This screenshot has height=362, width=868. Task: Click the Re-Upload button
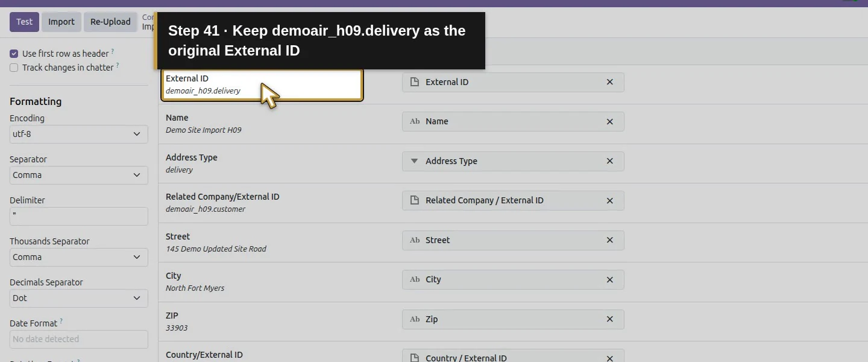110,22
